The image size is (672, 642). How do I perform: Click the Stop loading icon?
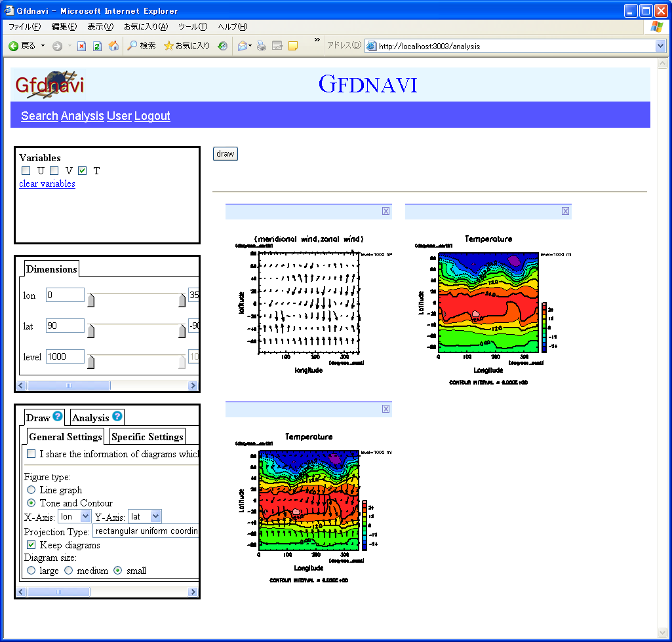pos(81,46)
